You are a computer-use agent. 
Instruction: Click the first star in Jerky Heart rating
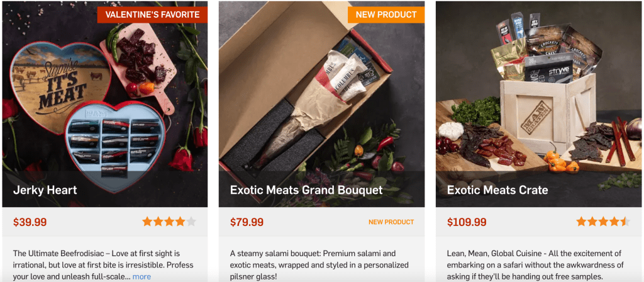tap(147, 222)
